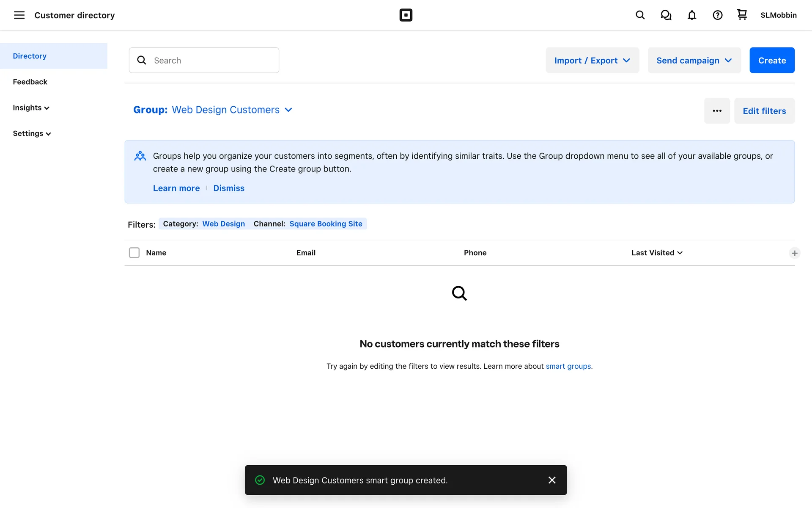Expand the Send campaign dropdown
This screenshot has height=508, width=812.
694,61
